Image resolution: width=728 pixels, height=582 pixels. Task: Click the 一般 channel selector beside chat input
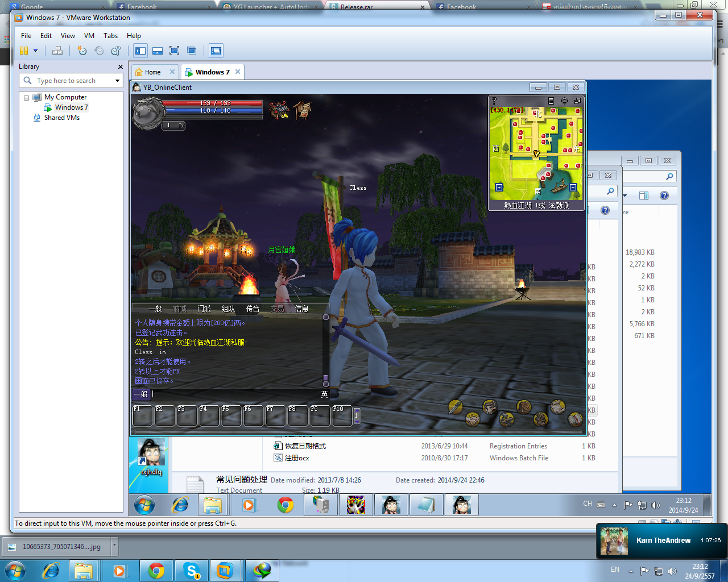[x=141, y=394]
